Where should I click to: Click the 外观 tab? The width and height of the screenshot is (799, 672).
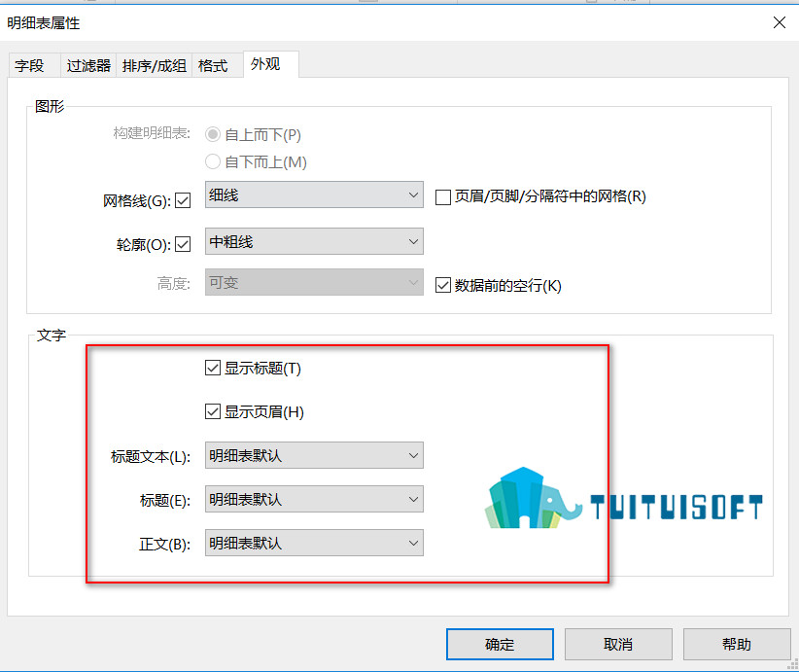pos(270,64)
